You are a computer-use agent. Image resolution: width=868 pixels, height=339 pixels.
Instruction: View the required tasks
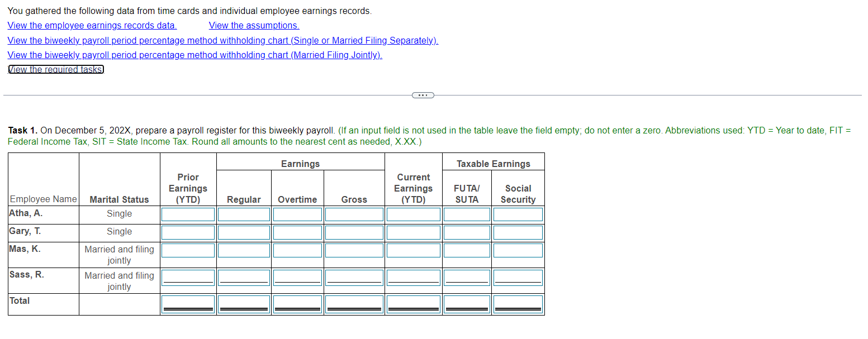coord(55,69)
